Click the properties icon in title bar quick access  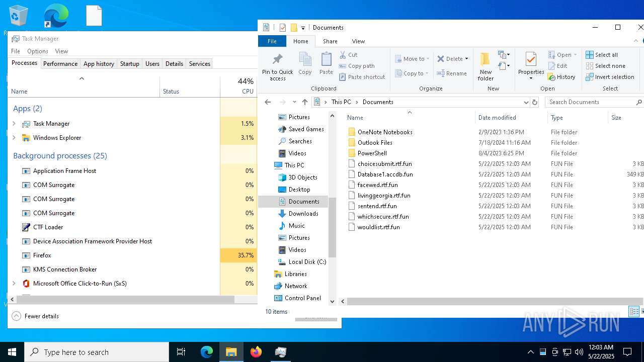click(283, 28)
